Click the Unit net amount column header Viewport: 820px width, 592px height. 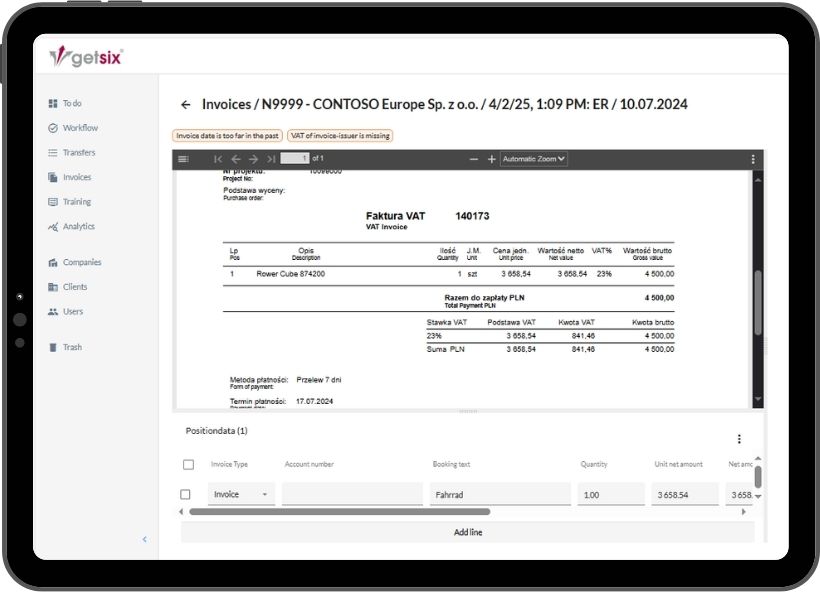click(x=678, y=464)
